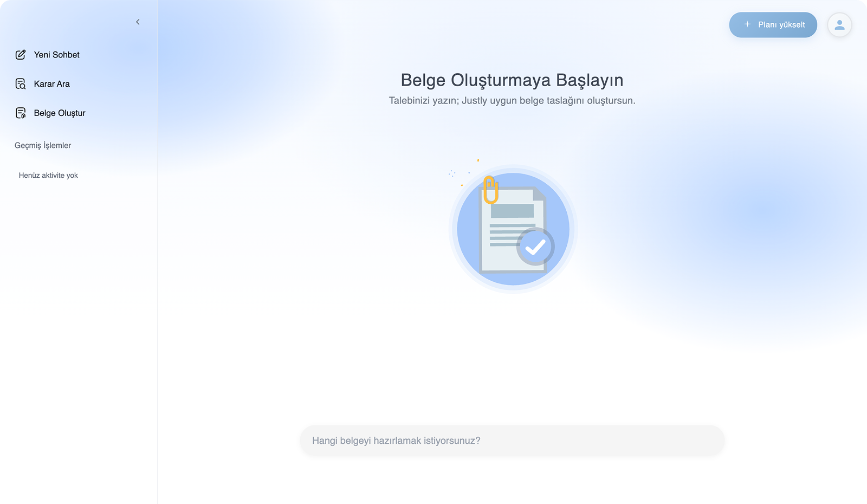Select Karar Ara in the sidebar
The image size is (867, 504).
tap(43, 84)
